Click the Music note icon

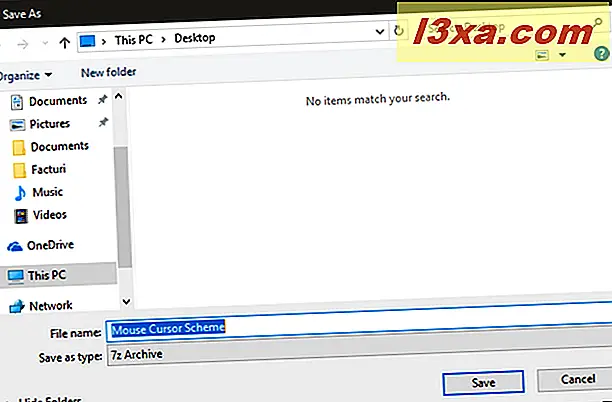point(20,193)
